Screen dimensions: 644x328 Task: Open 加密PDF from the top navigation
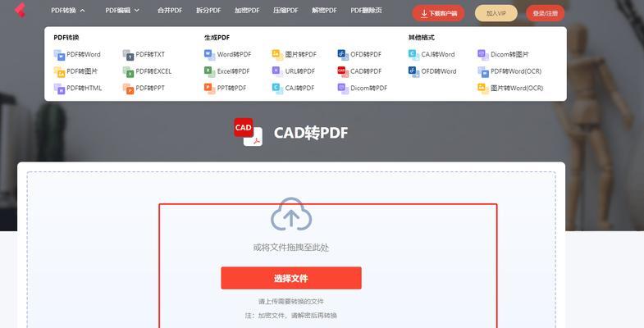tap(247, 11)
